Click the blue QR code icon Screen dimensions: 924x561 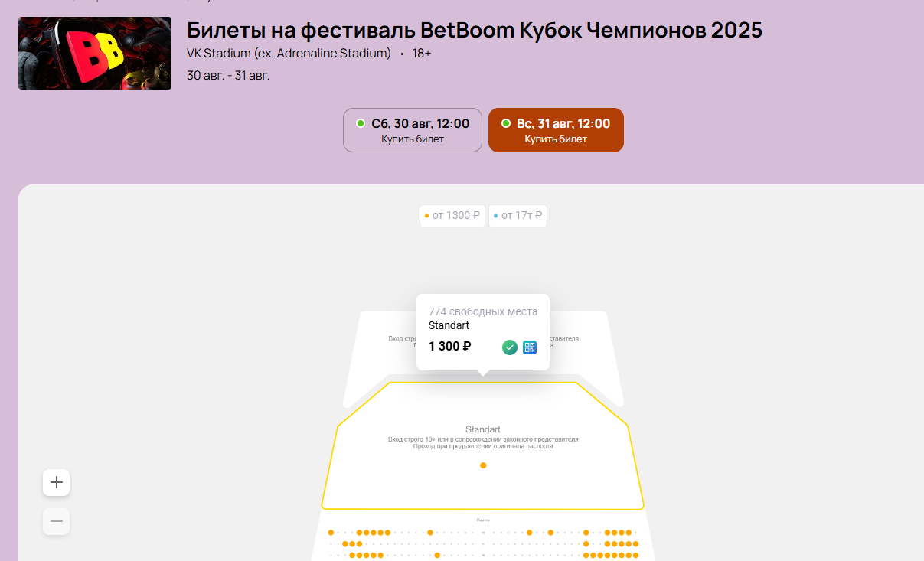530,347
